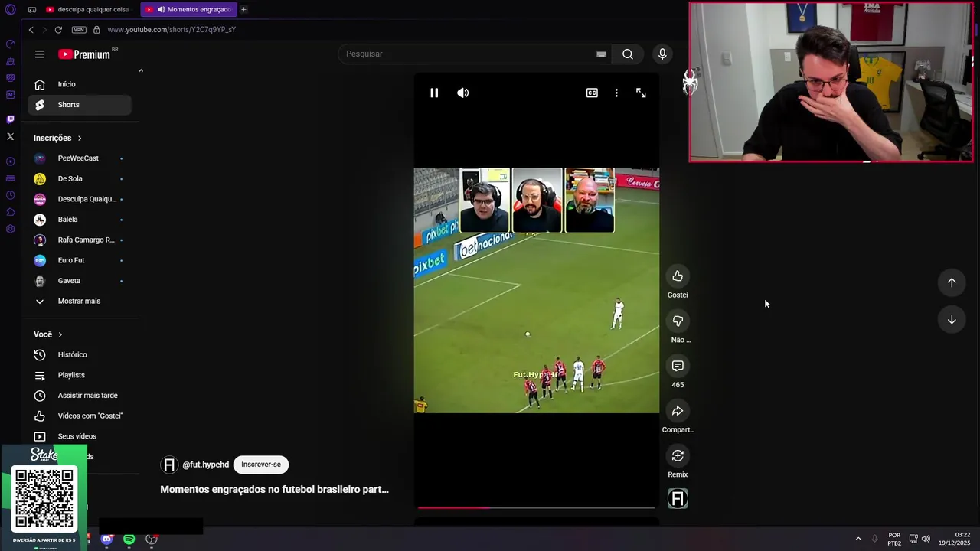Open Opera GX settings gear in the sidebar
The height and width of the screenshot is (551, 980).
tap(10, 229)
